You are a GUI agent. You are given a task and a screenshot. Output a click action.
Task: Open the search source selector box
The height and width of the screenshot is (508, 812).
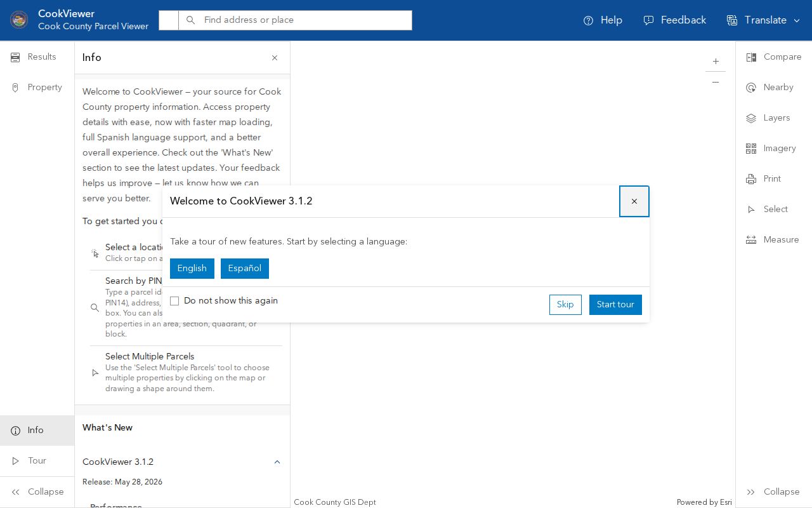pos(169,20)
